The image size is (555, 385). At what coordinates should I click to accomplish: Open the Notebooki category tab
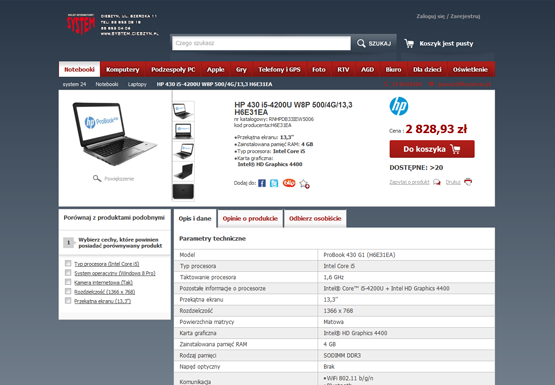79,69
